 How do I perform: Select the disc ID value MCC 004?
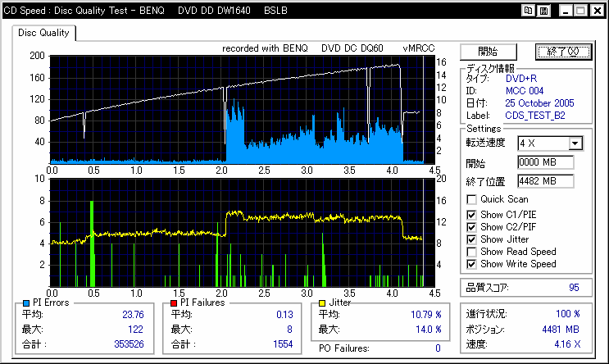(525, 91)
